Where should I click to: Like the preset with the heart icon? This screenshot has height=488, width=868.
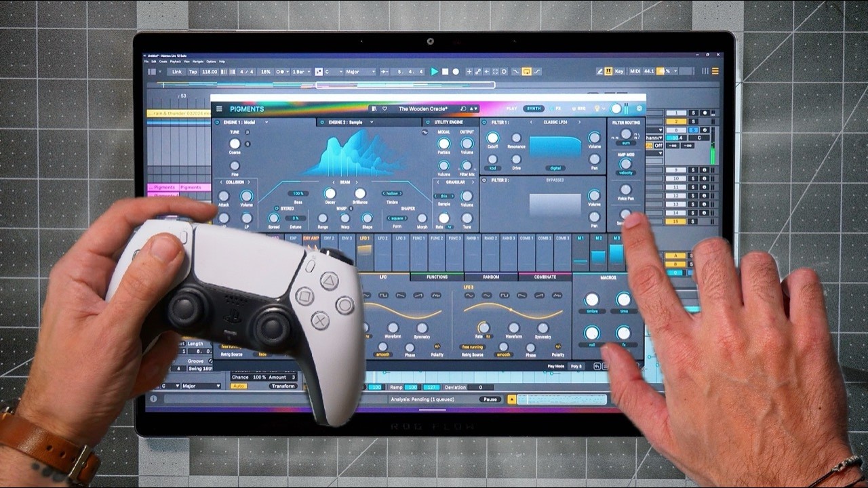(384, 108)
